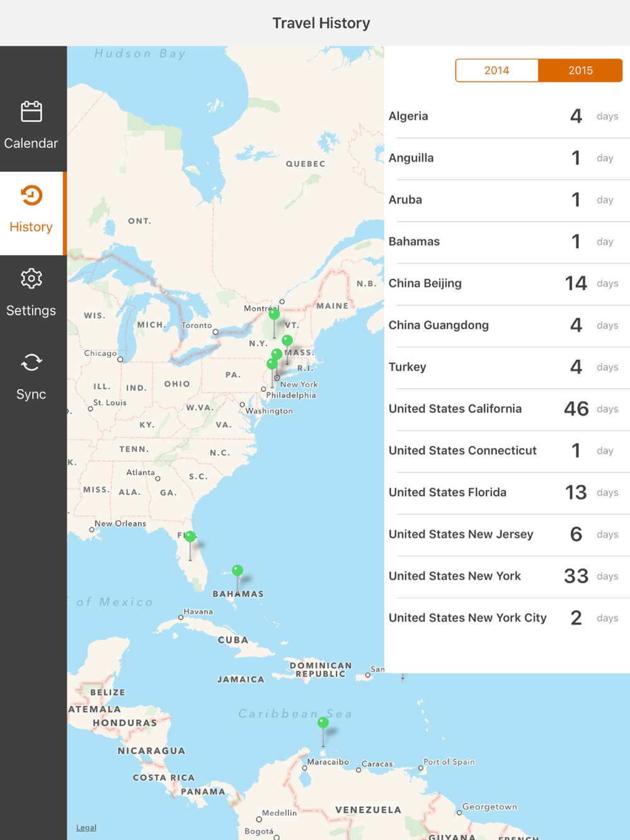This screenshot has height=840, width=630.
Task: Select the United States New Jersey row
Action: point(507,535)
